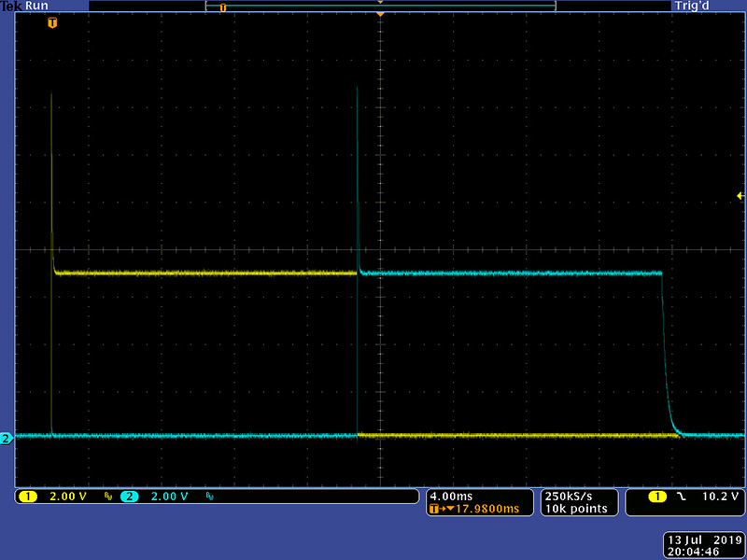The height and width of the screenshot is (560, 747).
Task: Click the 250kS/s sample rate readout
Action: pos(569,497)
